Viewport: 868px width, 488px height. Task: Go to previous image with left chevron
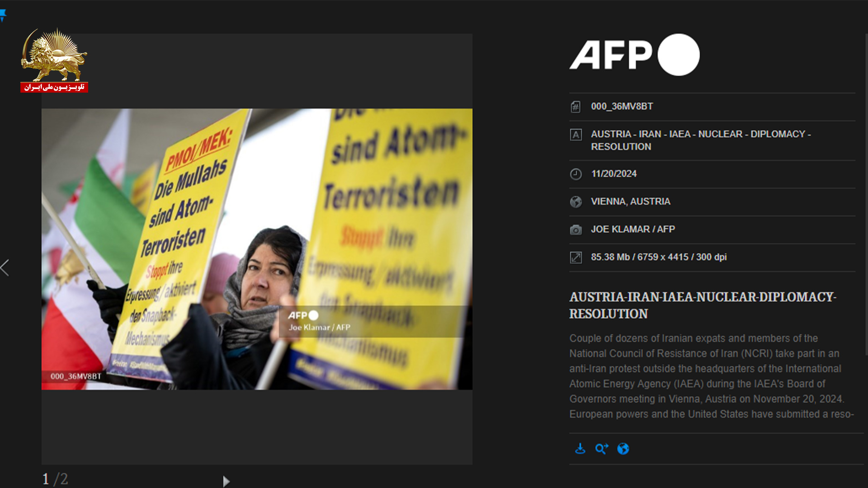[x=5, y=267]
